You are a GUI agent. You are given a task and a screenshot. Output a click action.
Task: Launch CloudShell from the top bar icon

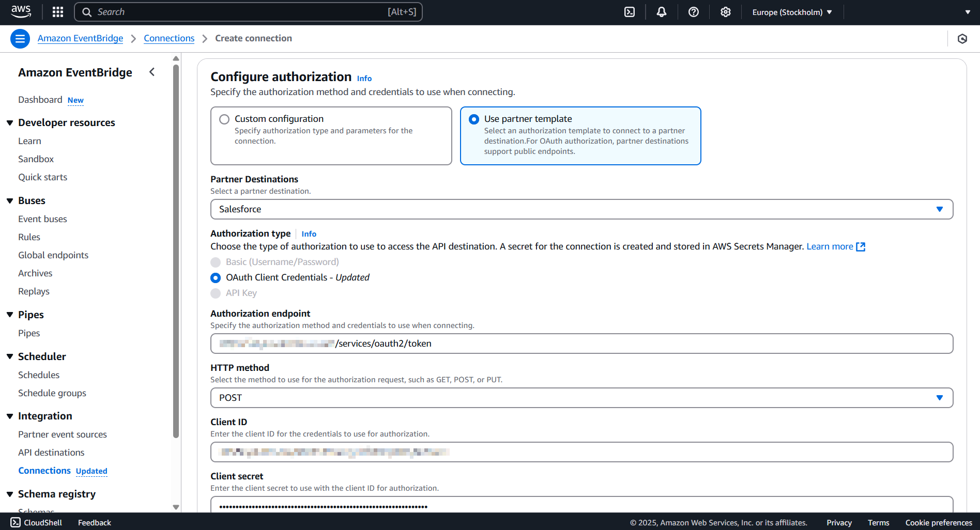click(x=630, y=12)
